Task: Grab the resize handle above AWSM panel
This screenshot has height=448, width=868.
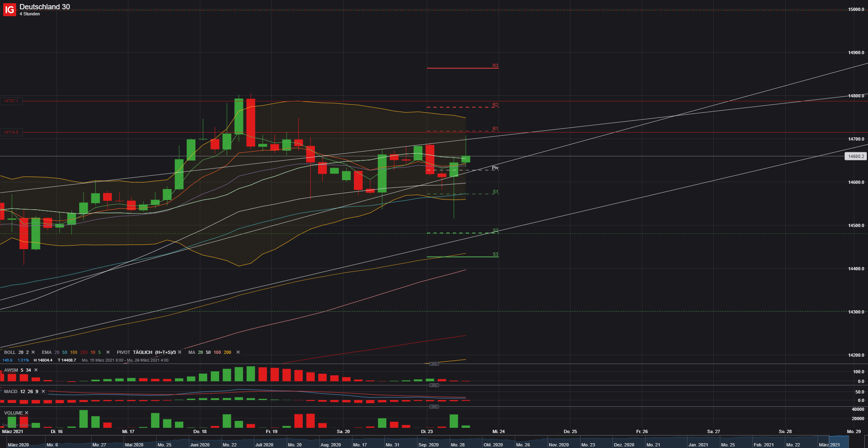Action: click(434, 364)
